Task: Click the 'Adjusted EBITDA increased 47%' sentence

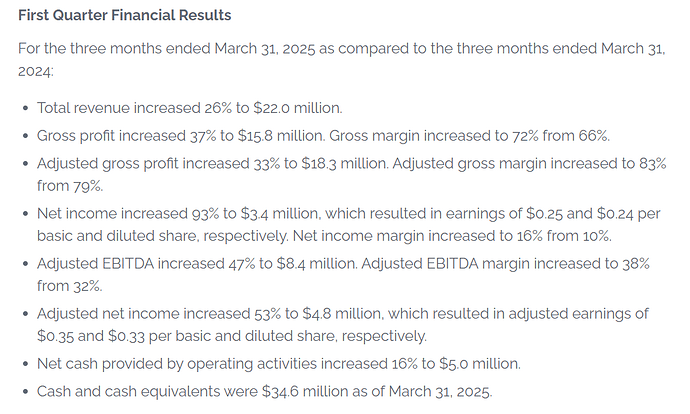Action: pos(197,264)
